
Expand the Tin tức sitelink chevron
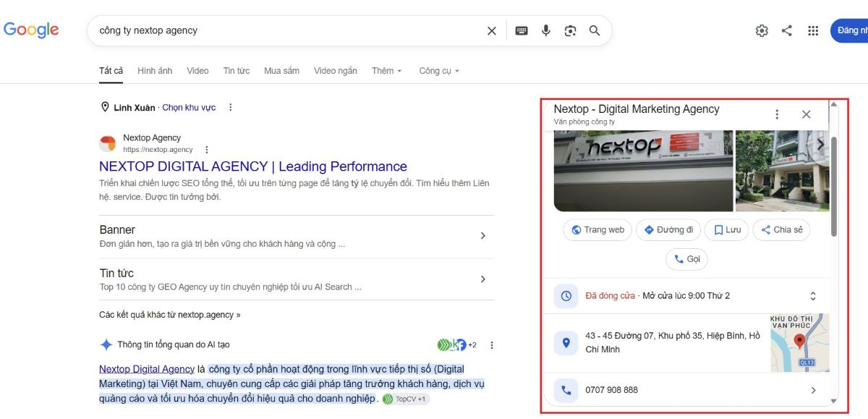point(483,279)
